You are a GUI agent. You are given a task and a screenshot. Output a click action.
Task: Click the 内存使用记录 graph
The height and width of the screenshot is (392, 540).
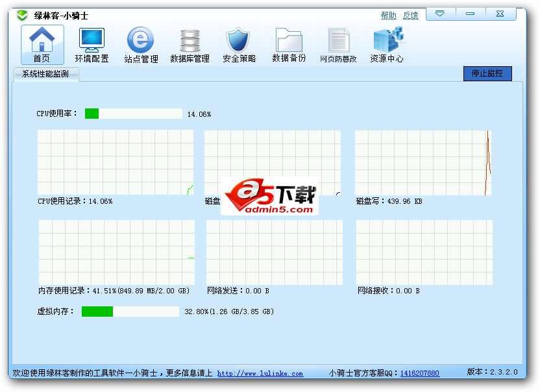(x=117, y=252)
